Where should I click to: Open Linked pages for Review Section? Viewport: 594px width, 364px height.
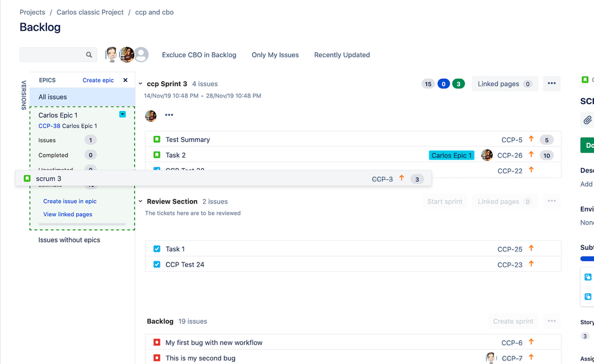click(x=505, y=201)
